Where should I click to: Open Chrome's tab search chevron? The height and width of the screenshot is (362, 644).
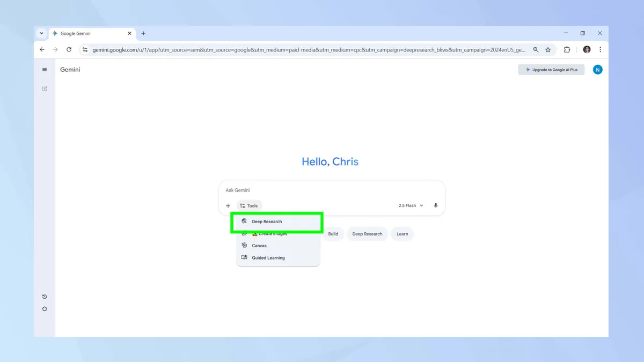[41, 33]
